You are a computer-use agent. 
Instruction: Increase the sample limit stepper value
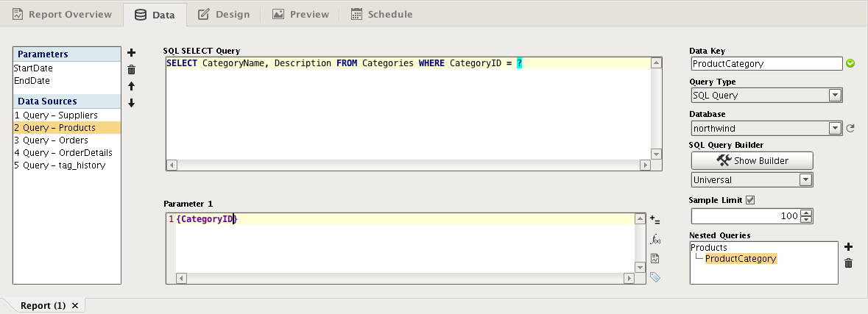806,213
